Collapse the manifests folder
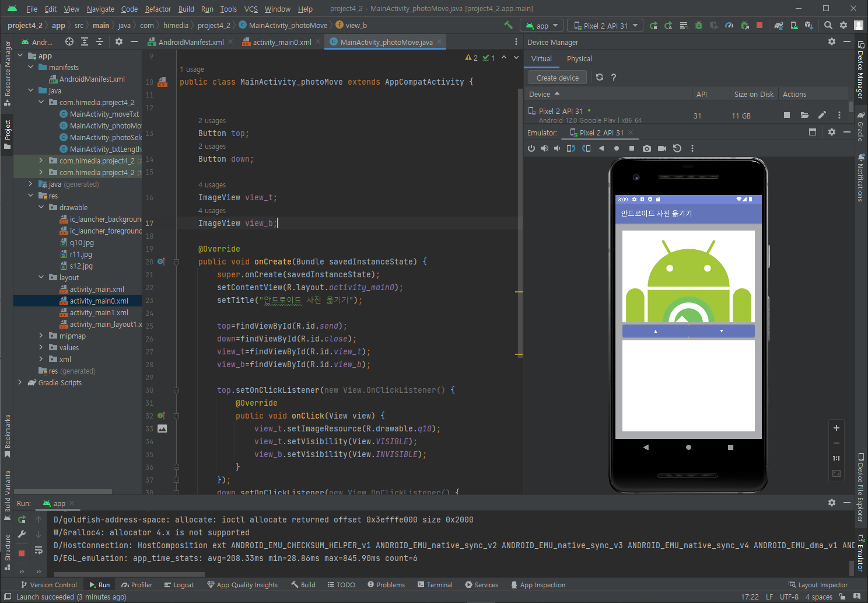The height and width of the screenshot is (603, 868). 31,67
